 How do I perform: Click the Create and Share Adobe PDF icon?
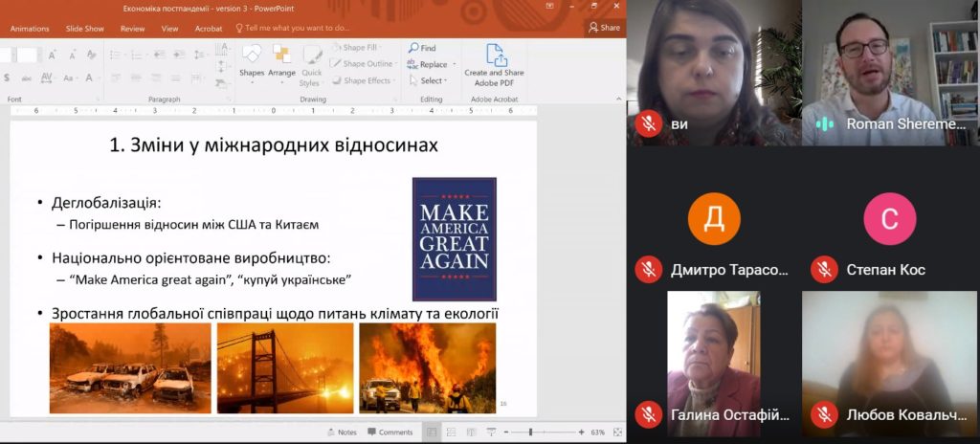click(495, 59)
